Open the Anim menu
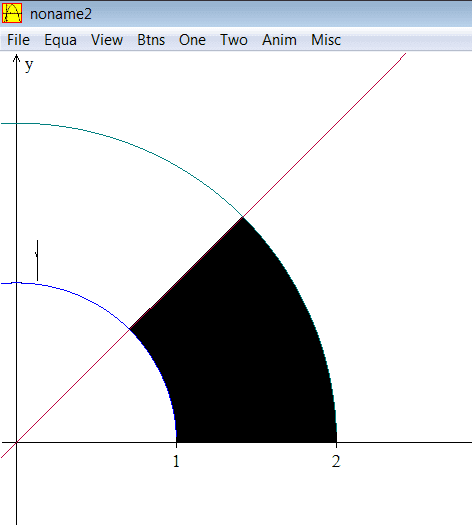The width and height of the screenshot is (472, 525). tap(279, 40)
